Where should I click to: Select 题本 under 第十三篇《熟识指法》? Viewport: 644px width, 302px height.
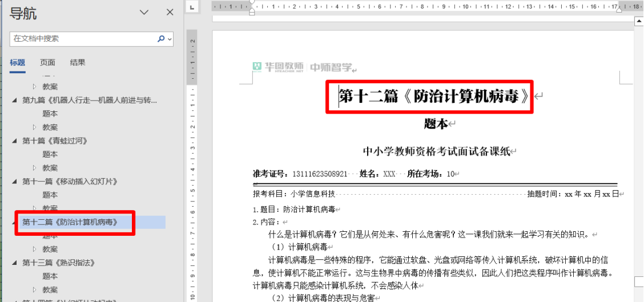(50, 276)
